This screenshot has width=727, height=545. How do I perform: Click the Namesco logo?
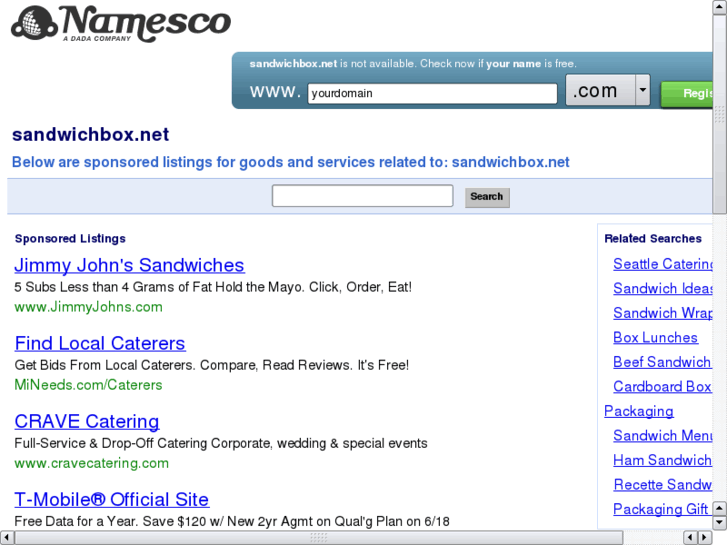coord(121,24)
